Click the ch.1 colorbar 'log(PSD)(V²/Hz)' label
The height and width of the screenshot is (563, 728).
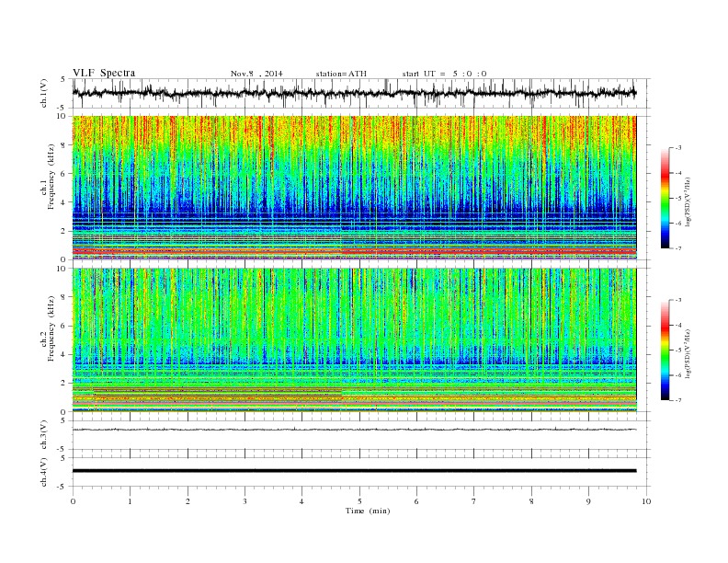(688, 201)
